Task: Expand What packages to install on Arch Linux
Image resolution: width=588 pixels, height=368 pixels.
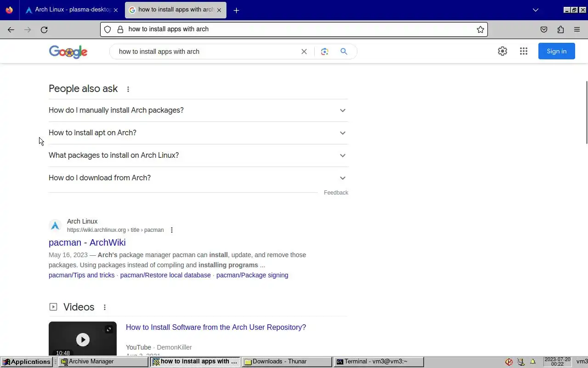Action: pos(198,155)
